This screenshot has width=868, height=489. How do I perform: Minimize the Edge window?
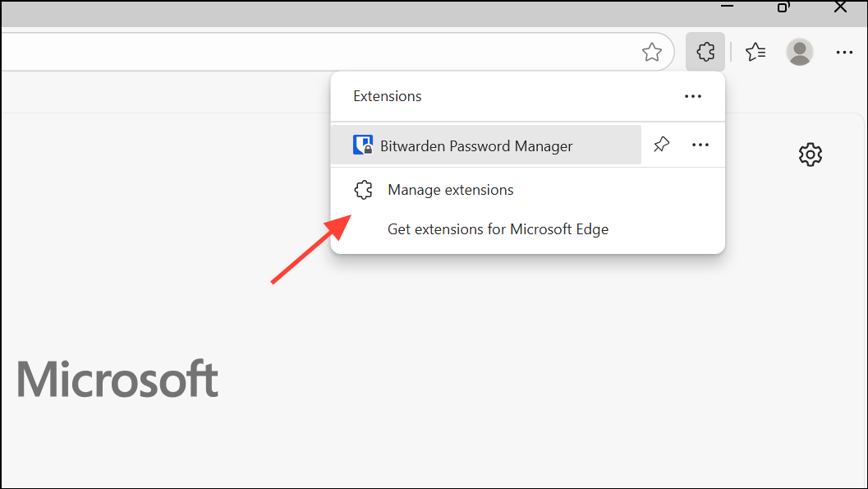coord(727,7)
